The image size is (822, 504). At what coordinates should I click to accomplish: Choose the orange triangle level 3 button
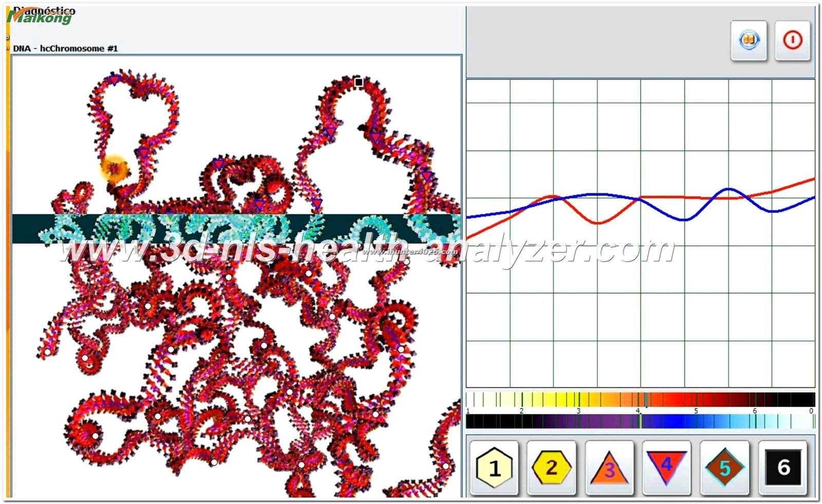(609, 468)
